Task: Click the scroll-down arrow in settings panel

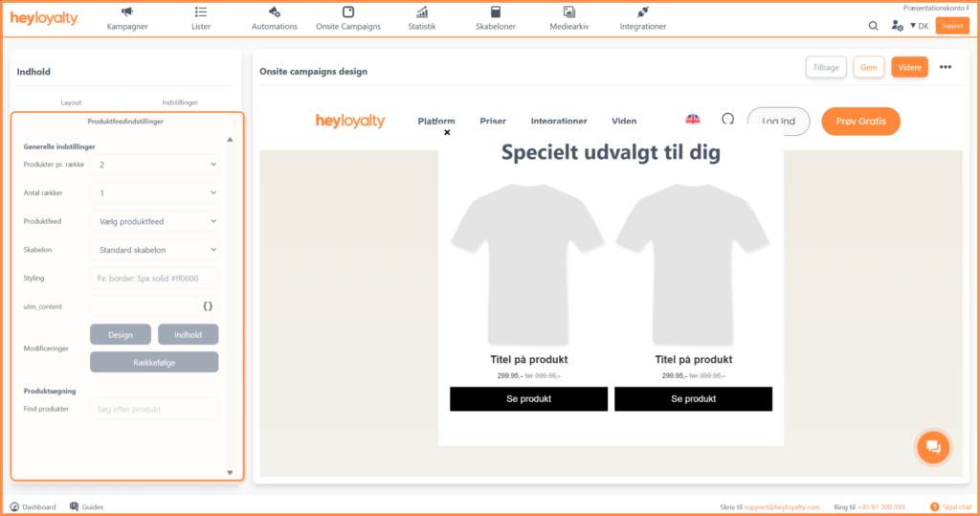Action: click(230, 472)
